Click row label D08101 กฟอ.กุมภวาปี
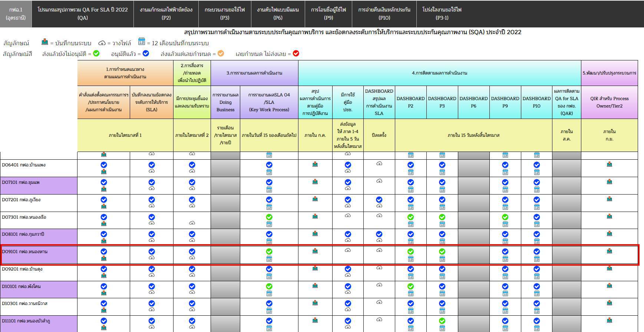Screen dimensions: 644x332 pyautogui.click(x=23, y=234)
